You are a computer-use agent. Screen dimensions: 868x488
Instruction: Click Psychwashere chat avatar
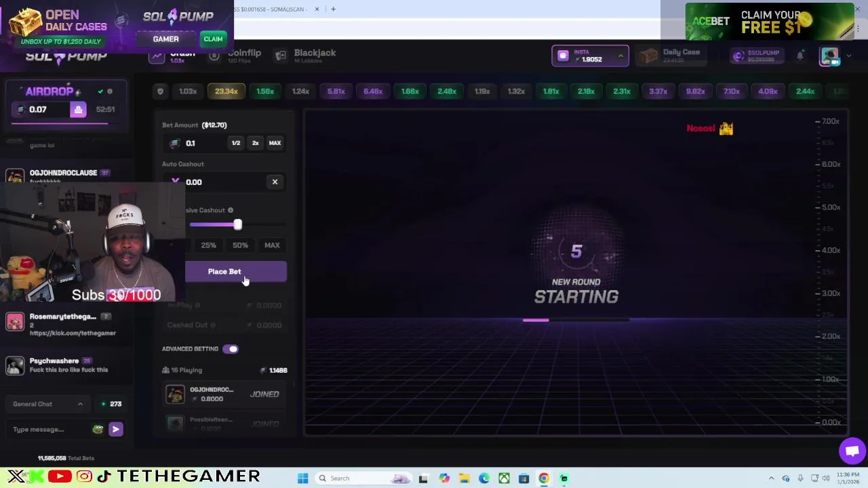(15, 365)
